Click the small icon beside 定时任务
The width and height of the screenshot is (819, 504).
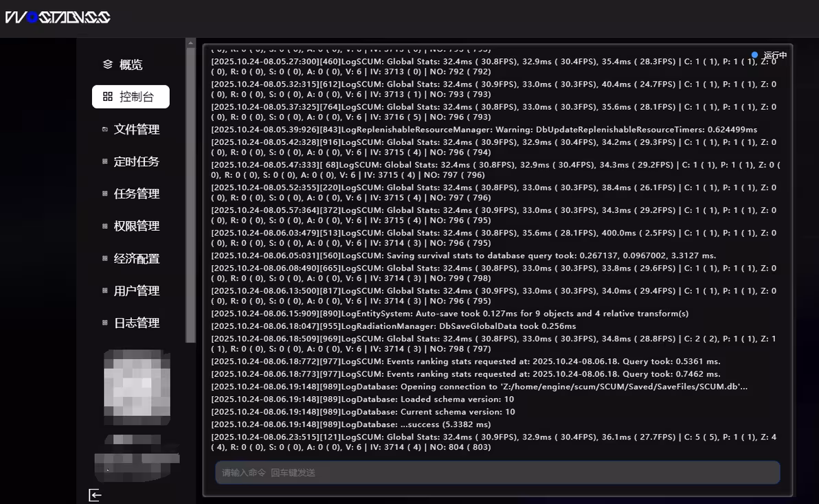105,161
